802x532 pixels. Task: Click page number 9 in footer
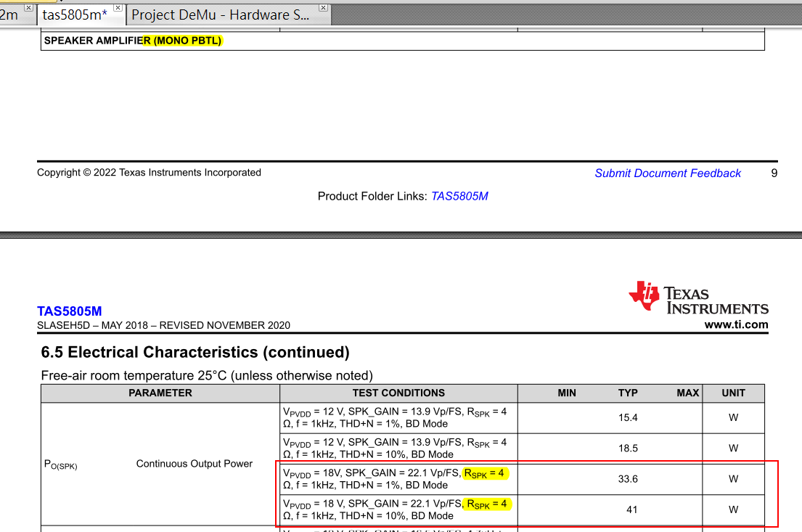774,173
